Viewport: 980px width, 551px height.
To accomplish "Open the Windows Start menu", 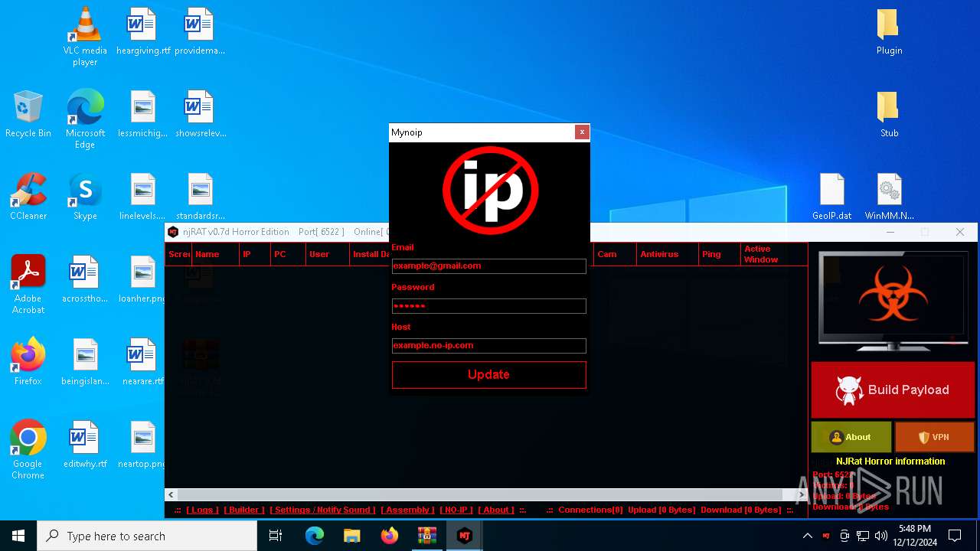I will [18, 536].
